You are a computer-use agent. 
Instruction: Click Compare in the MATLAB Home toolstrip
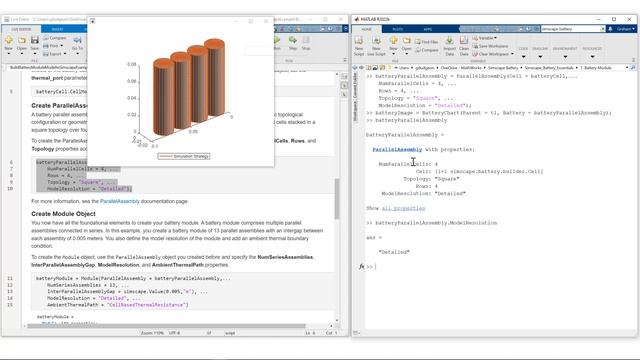(x=427, y=50)
